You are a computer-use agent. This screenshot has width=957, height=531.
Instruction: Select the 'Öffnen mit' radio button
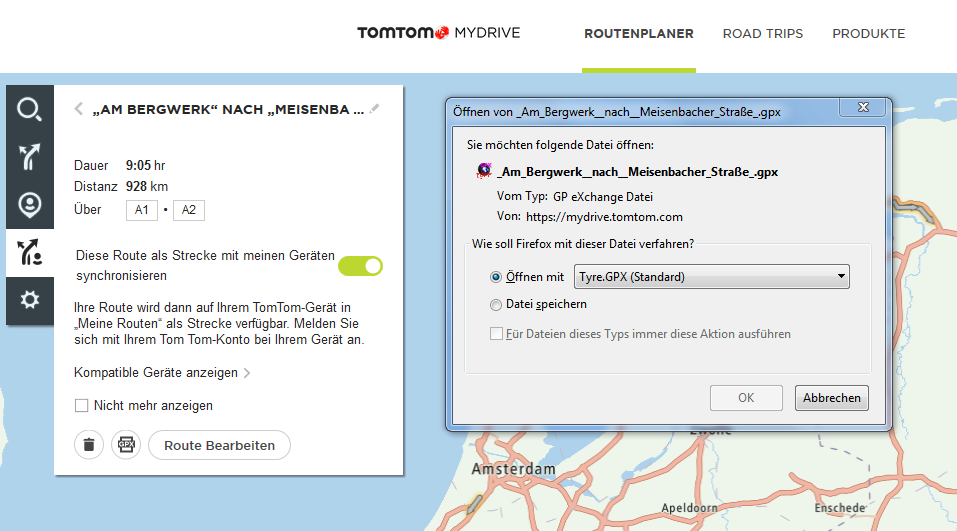tap(496, 277)
